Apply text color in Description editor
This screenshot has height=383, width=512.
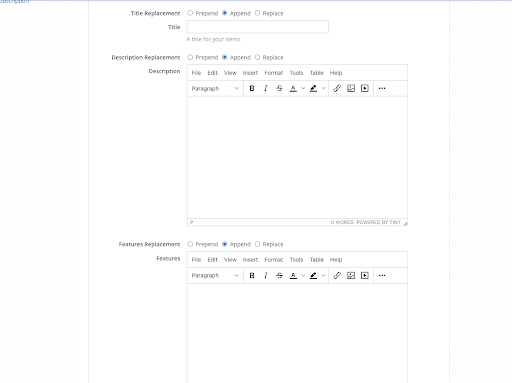pos(293,88)
